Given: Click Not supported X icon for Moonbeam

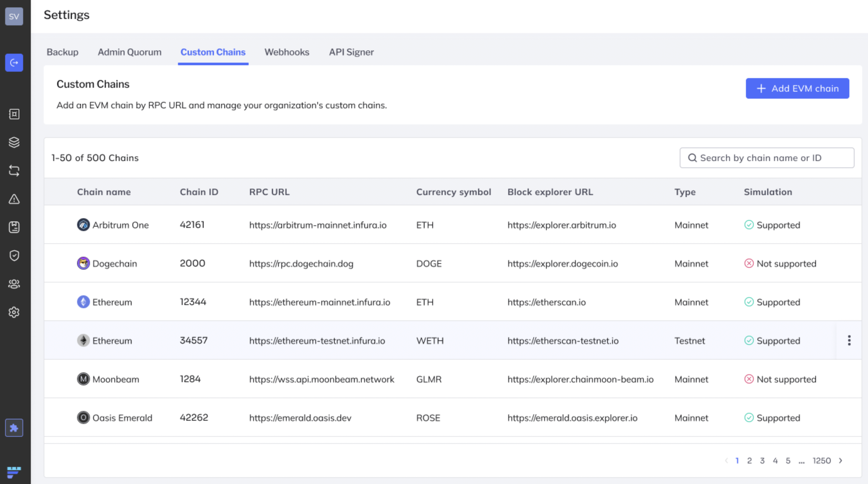Looking at the screenshot, I should click(749, 379).
